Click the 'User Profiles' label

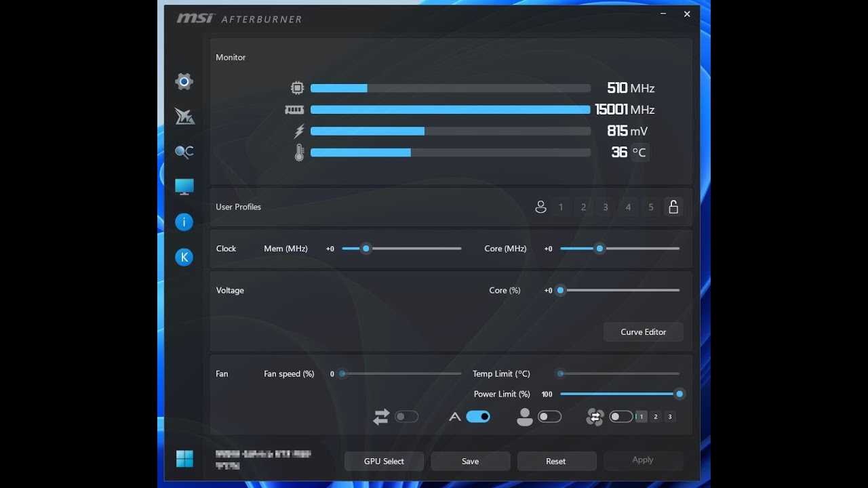(x=238, y=207)
